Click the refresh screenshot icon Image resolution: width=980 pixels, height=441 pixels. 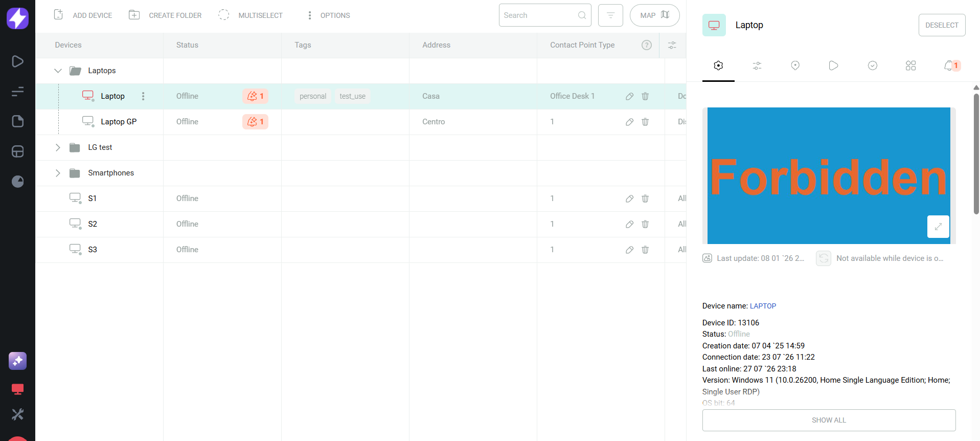click(x=824, y=258)
